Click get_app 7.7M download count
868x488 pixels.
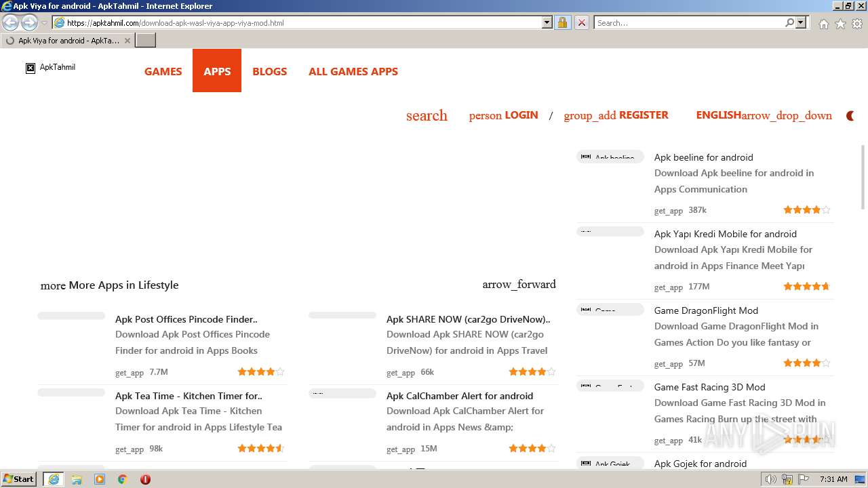click(x=141, y=372)
